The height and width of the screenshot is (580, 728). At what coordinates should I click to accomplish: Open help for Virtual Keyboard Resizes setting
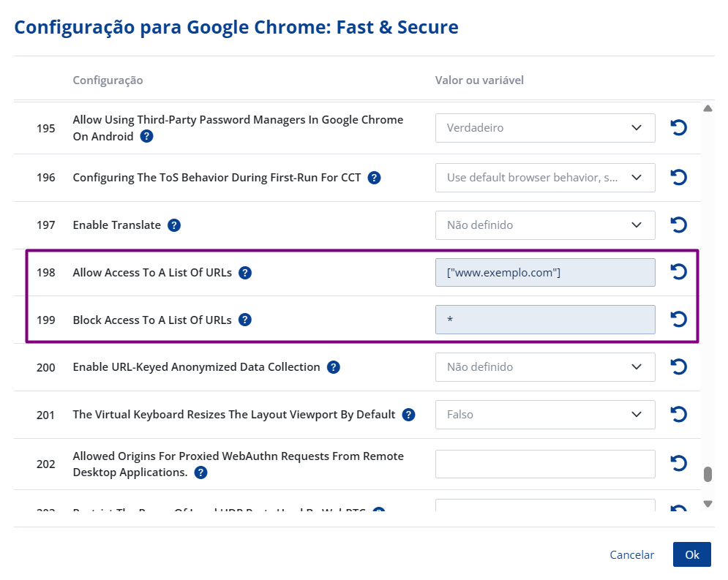tap(408, 415)
